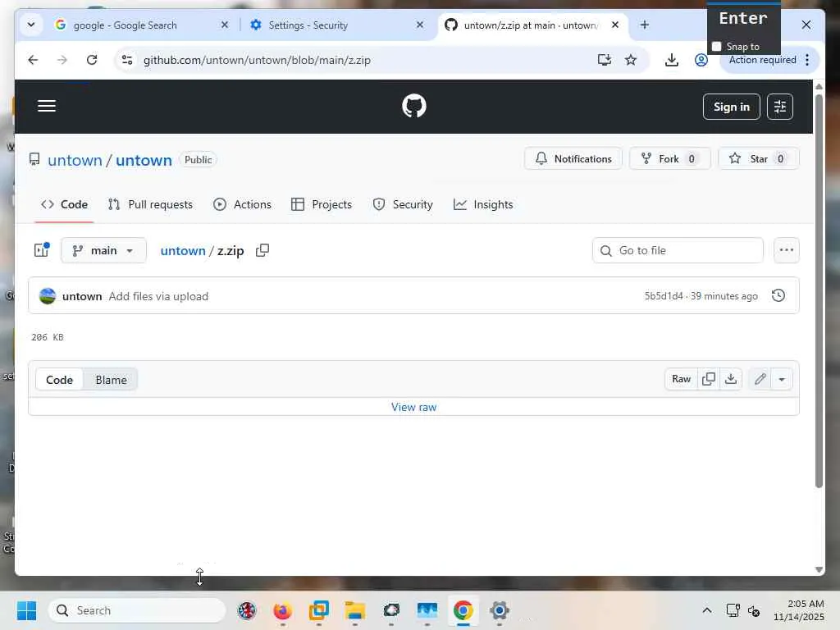Viewport: 840px width, 630px height.
Task: Open File Explorer from the taskbar
Action: (354, 610)
